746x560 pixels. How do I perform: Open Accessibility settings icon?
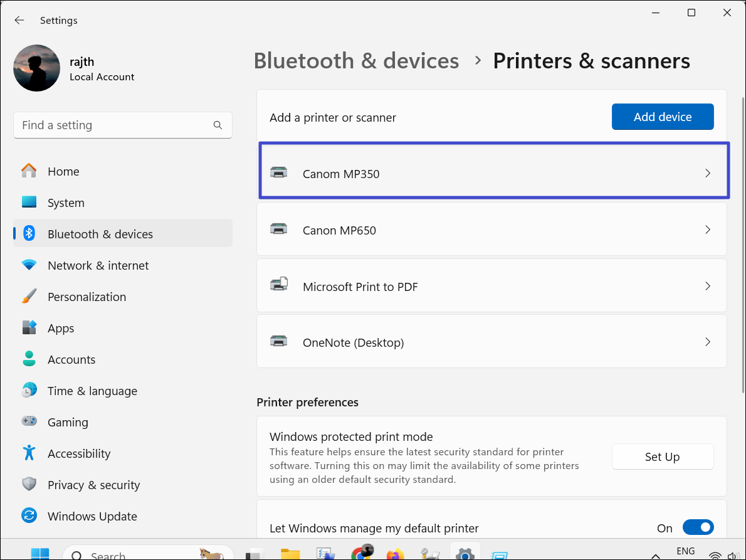(x=29, y=453)
